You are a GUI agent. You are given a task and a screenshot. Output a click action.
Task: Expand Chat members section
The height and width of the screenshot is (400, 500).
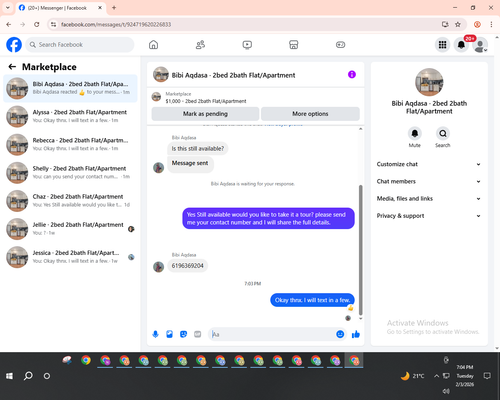coord(429,181)
